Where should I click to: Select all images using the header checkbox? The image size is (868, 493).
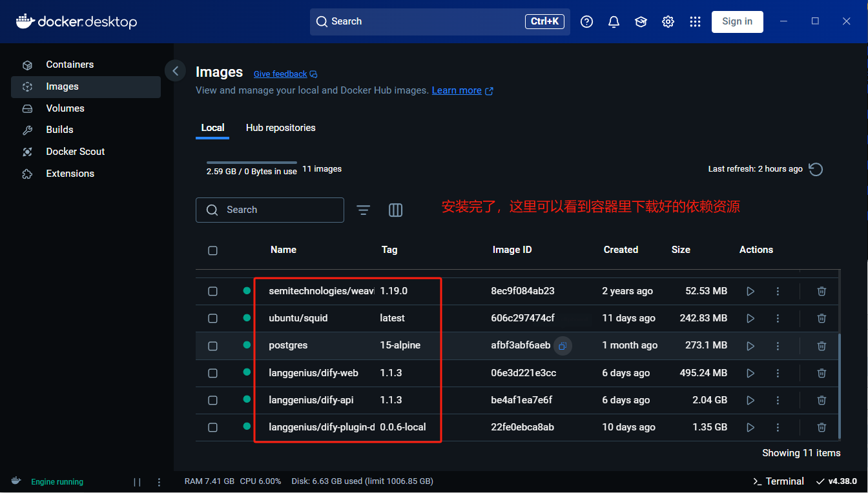point(212,250)
